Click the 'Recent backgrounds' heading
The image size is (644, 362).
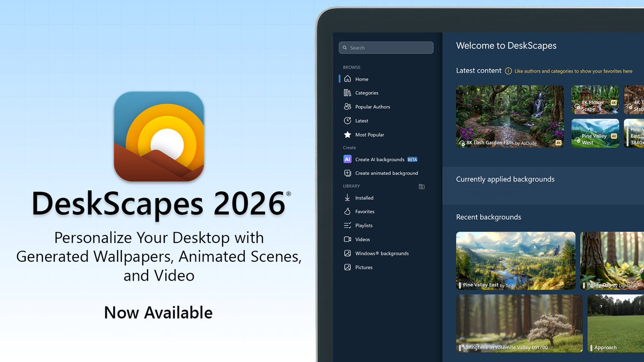click(x=488, y=217)
